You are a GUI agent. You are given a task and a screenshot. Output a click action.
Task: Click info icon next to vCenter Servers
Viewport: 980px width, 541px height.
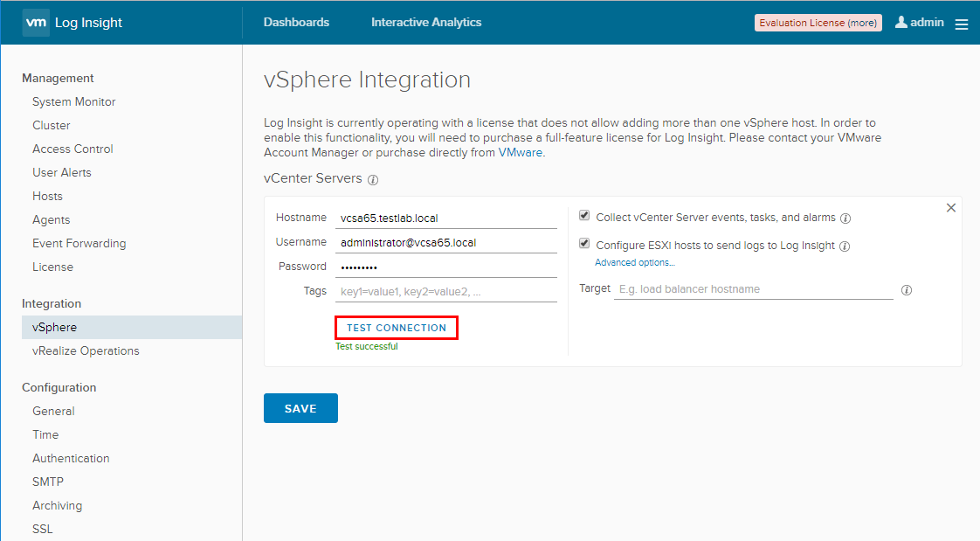click(373, 180)
